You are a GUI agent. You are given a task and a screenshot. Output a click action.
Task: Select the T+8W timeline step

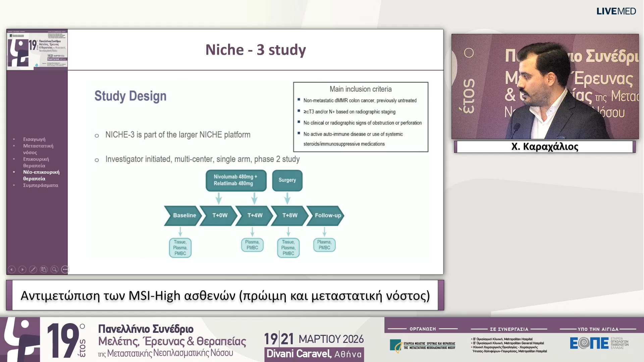pyautogui.click(x=290, y=216)
